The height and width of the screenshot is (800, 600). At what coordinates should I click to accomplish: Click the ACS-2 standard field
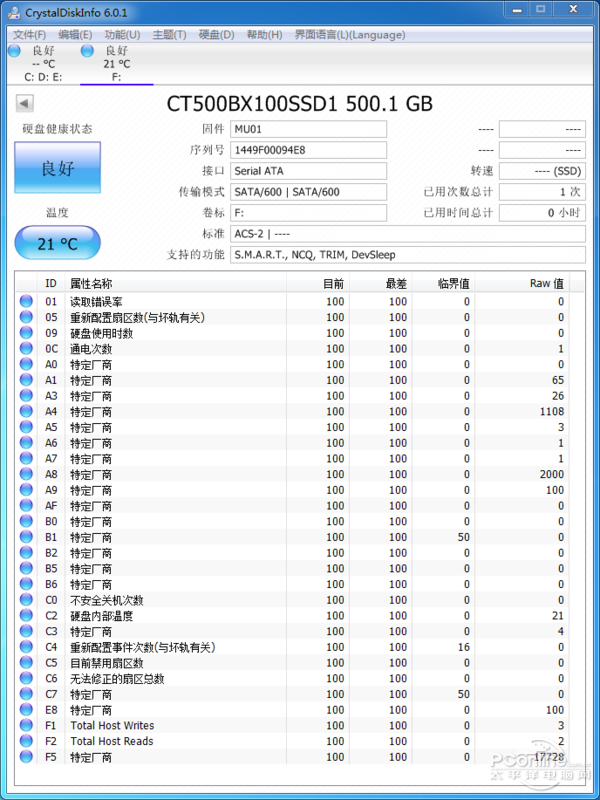tap(408, 234)
